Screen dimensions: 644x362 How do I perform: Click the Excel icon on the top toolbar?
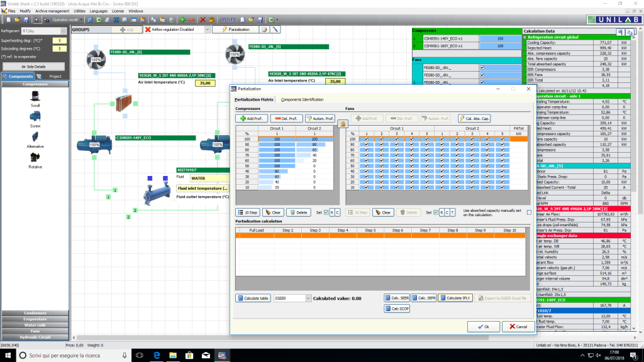click(x=100, y=19)
